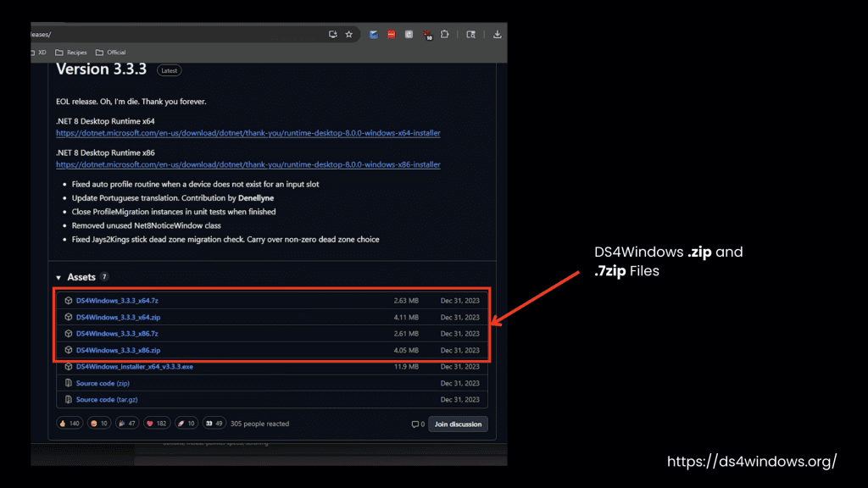868x488 pixels.
Task: Open the extension icon with badge 10
Action: click(427, 35)
